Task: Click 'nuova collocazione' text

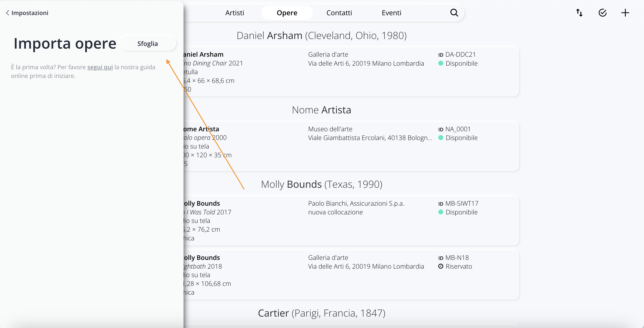Action: 335,212
